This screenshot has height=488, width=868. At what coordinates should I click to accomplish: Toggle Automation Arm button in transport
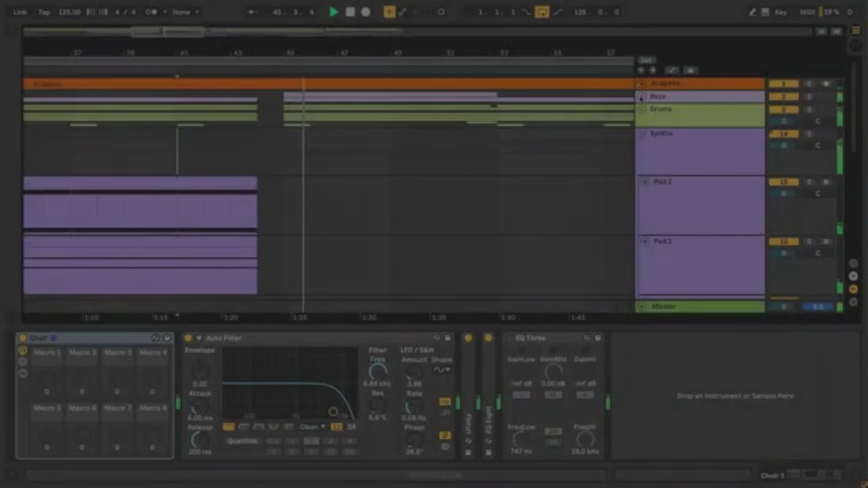pos(402,12)
